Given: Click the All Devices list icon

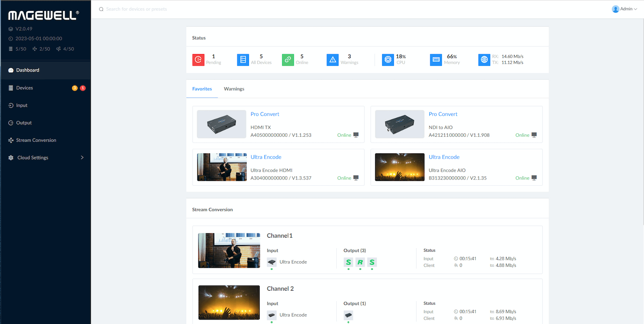Looking at the screenshot, I should click(x=243, y=60).
